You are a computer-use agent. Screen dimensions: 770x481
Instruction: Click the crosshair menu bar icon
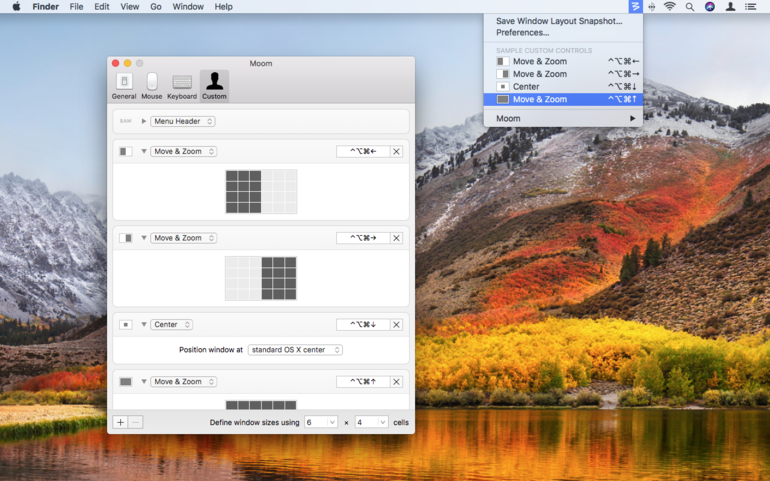pos(652,6)
